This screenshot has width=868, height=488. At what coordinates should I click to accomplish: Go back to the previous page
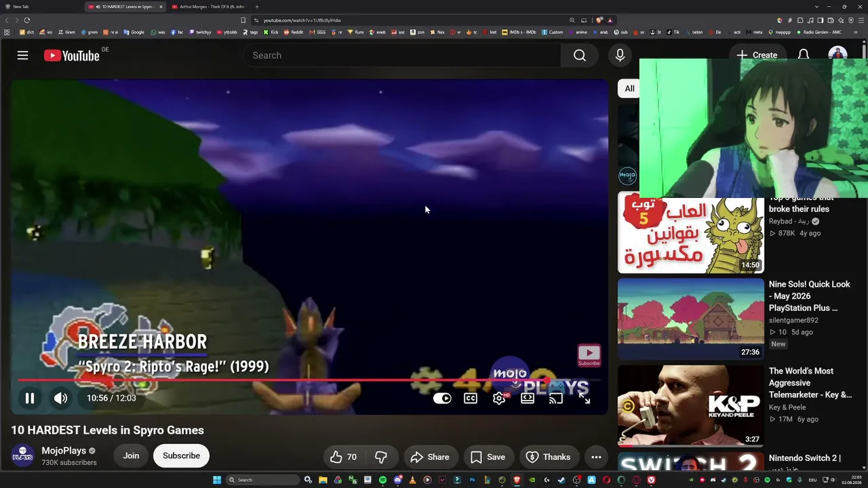[7, 20]
